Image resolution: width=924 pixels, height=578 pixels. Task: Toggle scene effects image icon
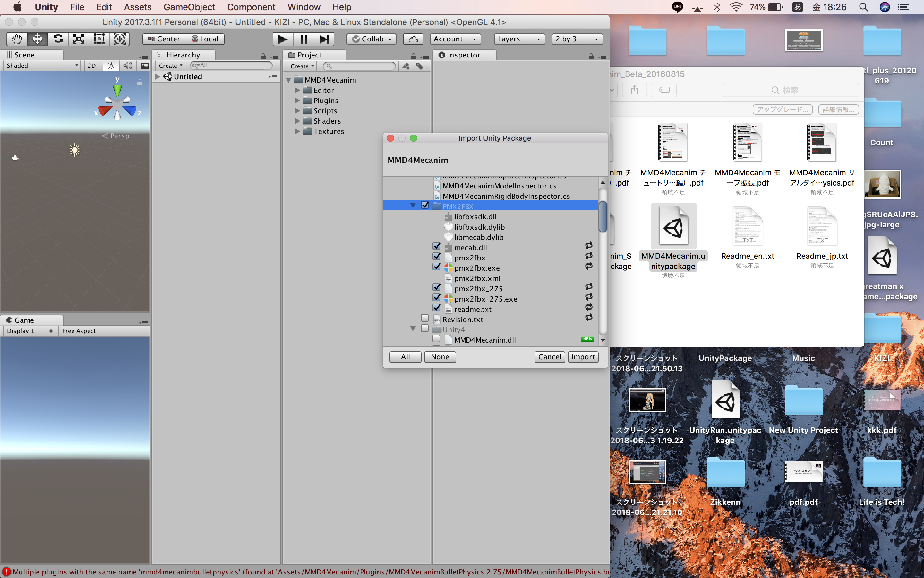145,66
